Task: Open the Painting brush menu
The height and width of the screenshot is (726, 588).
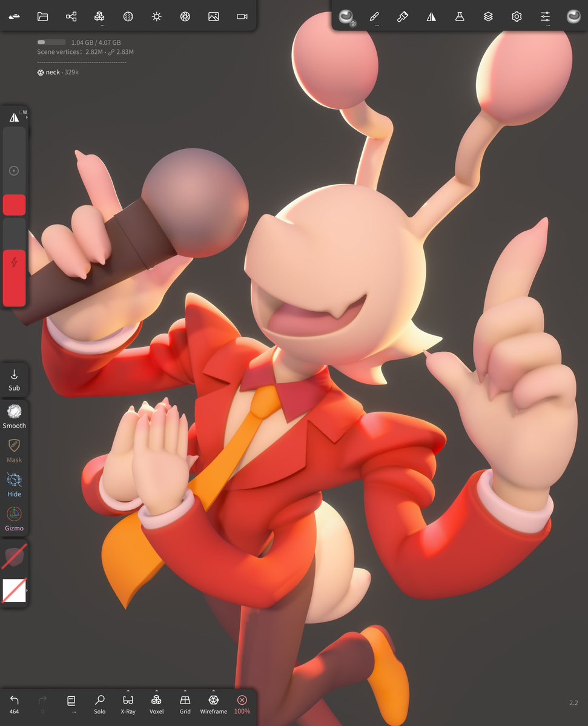Action: point(403,17)
